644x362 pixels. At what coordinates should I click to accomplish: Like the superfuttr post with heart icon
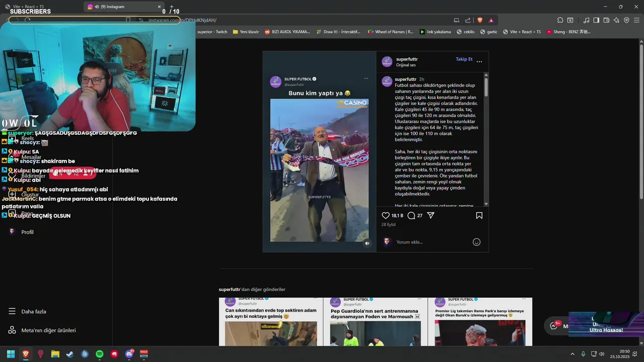coord(386,216)
